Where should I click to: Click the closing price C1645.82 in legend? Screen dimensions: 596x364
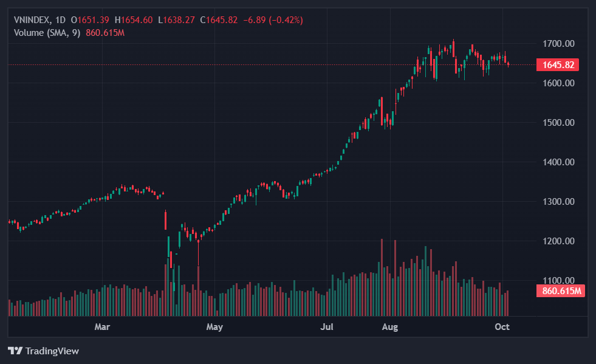(x=220, y=20)
